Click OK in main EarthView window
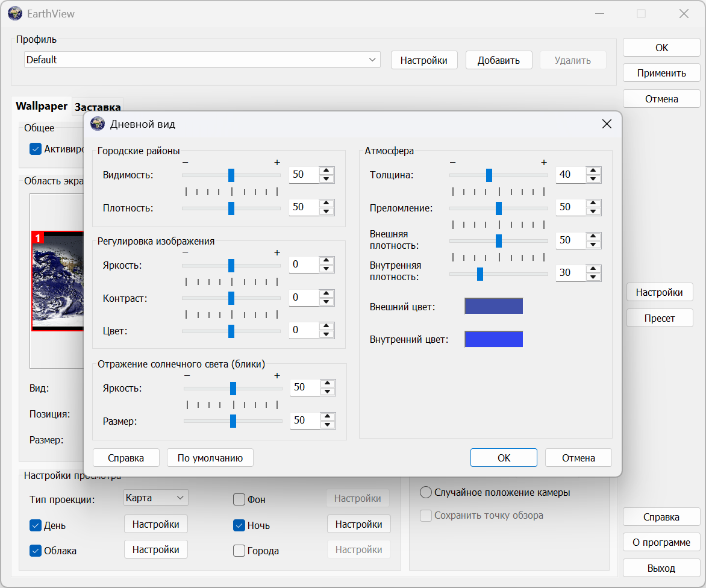 pos(661,48)
